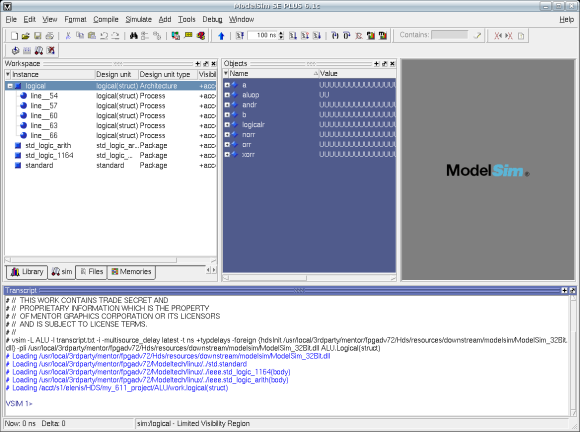This screenshot has width=580, height=432.
Task: Click the Restart simulation icon left of time field
Action: (x=240, y=36)
